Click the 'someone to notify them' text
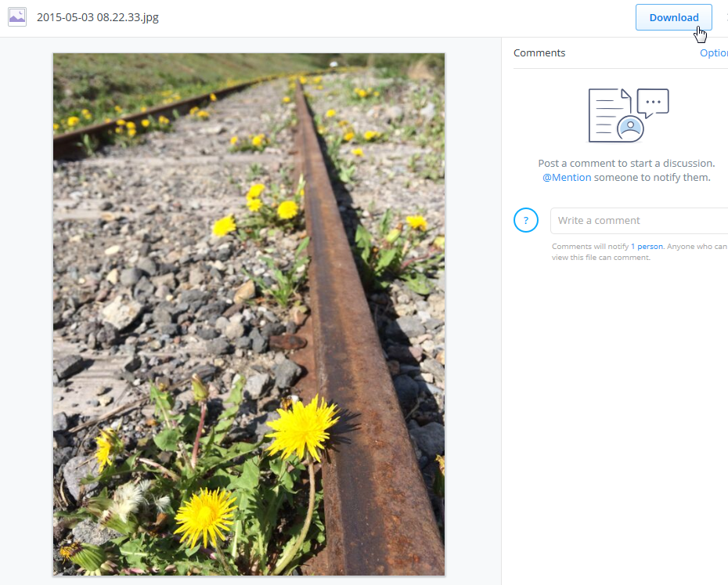This screenshot has height=585, width=728. [652, 177]
